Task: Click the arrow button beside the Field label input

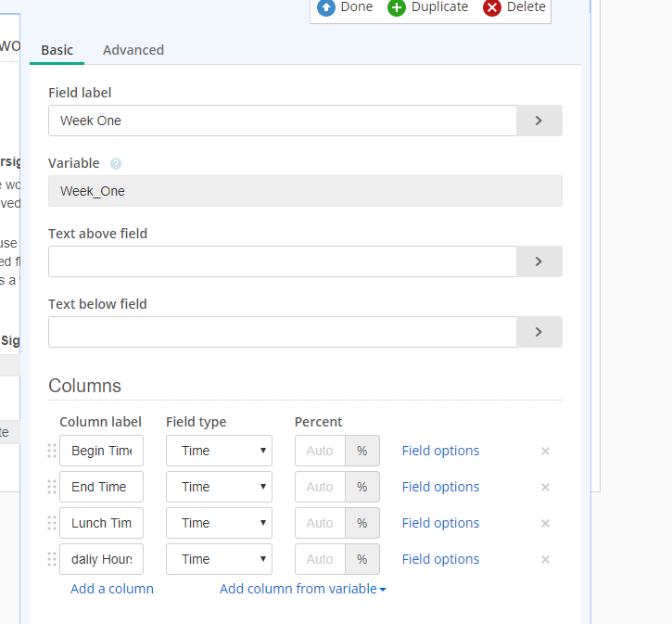Action: [539, 121]
